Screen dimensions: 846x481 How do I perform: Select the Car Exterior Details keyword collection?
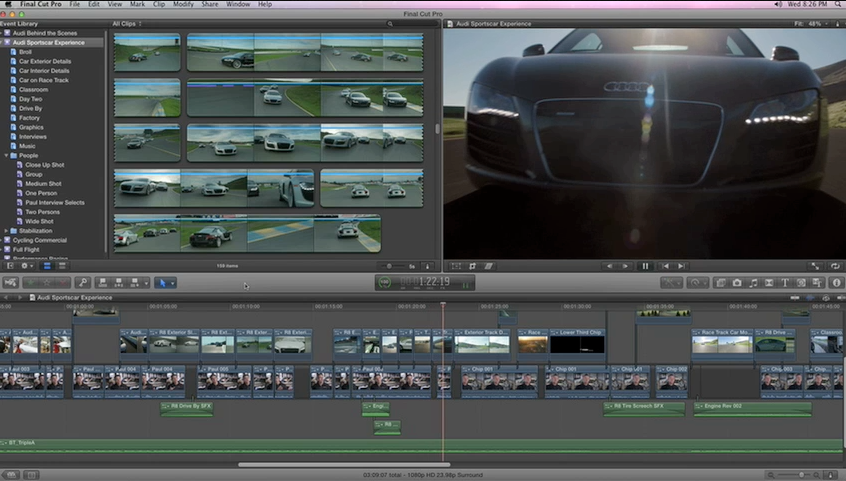tap(45, 62)
